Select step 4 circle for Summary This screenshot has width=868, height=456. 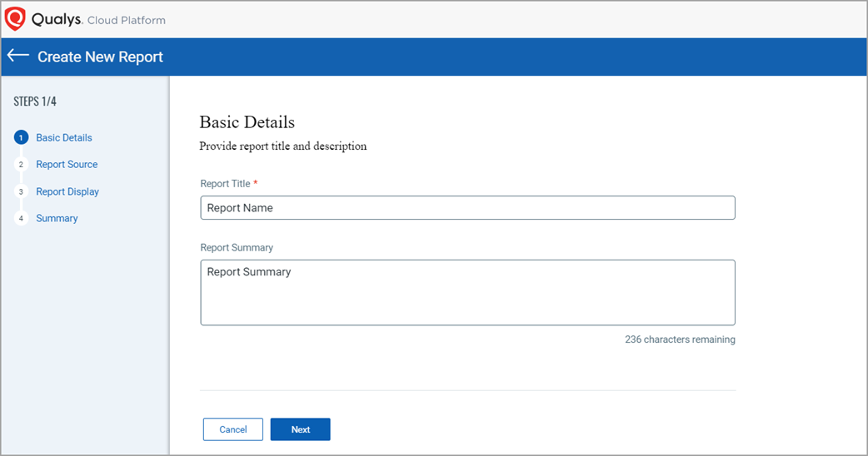tap(21, 218)
